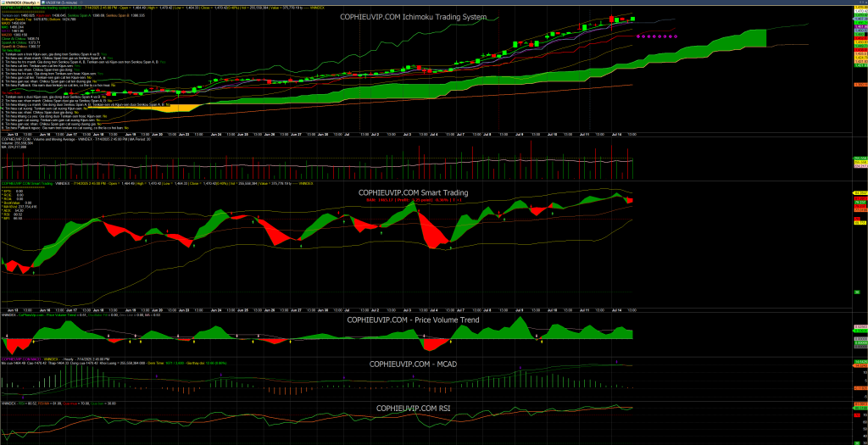The height and width of the screenshot is (445, 868).
Task: Click the 'MA: 224,217,888' value in volume pane
Action: 14,147
